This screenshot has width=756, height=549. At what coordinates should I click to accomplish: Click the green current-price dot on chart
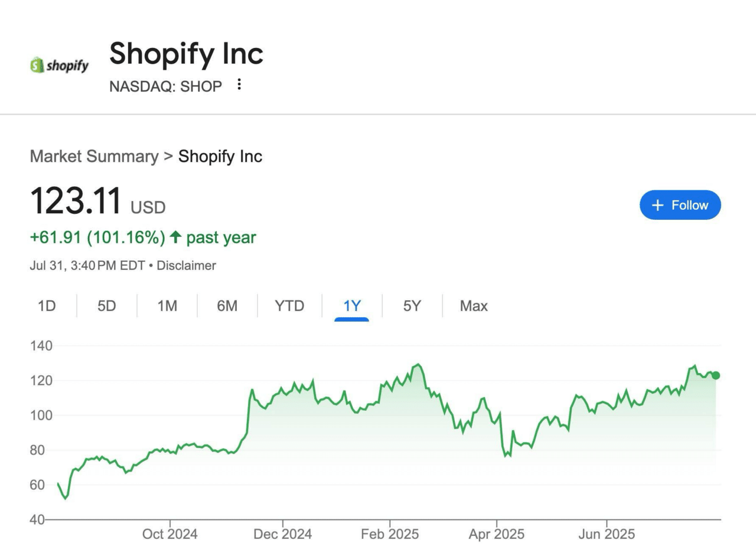tap(716, 375)
